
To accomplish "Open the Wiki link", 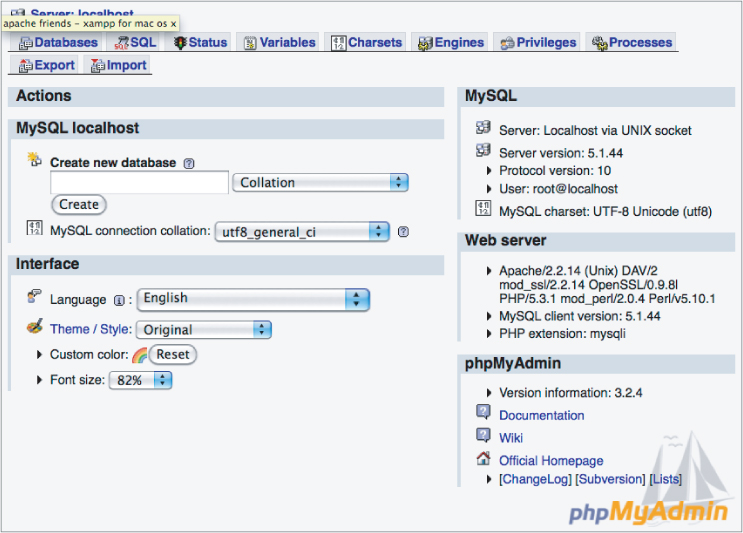I will click(511, 438).
